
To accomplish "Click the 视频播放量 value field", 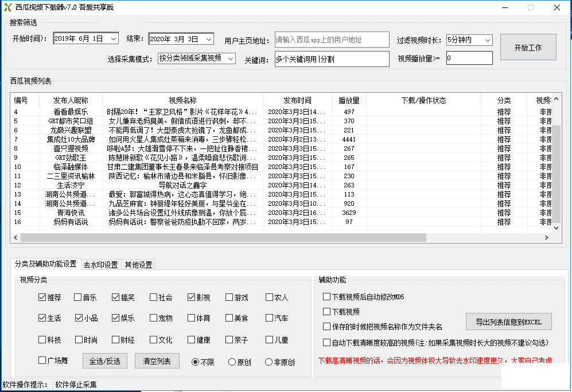I will point(469,58).
